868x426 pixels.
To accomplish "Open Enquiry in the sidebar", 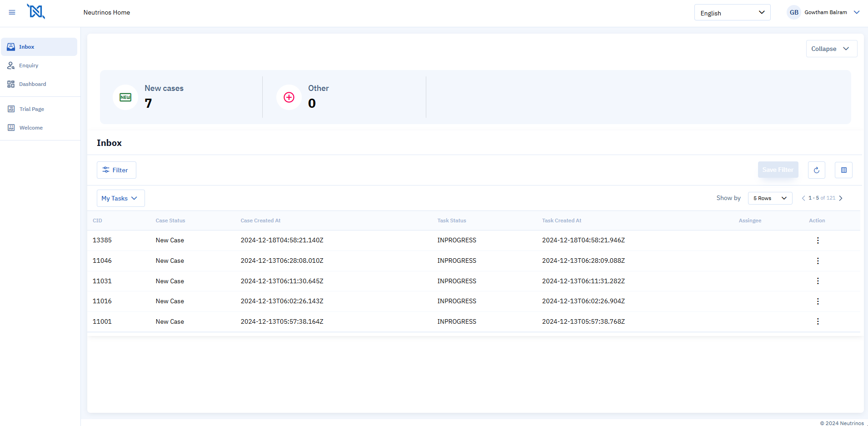I will tap(29, 65).
